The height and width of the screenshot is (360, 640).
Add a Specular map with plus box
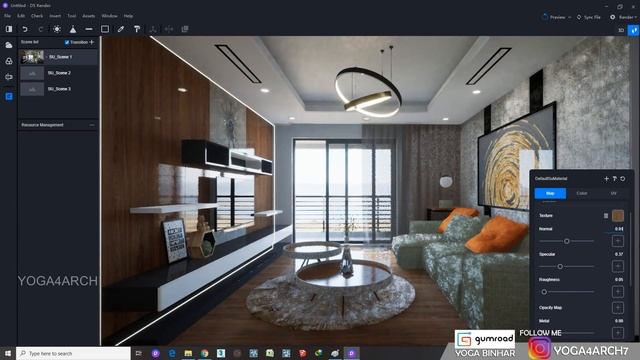618,267
